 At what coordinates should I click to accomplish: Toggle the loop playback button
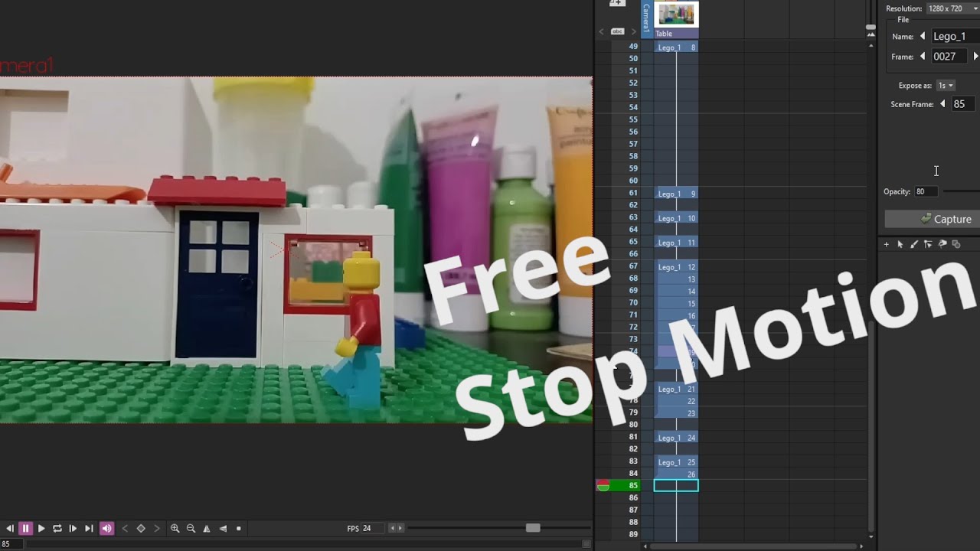tap(57, 528)
